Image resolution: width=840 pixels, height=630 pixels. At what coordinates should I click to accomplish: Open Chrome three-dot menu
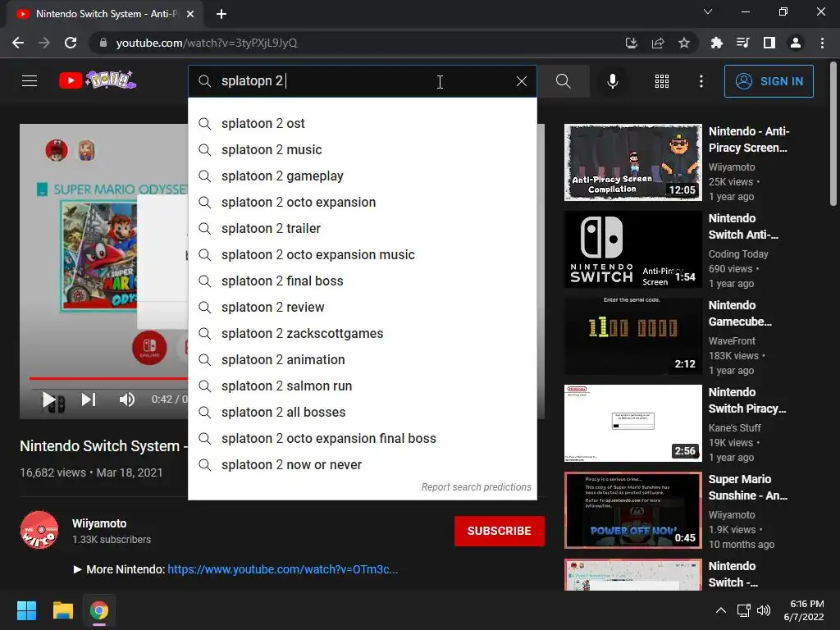(x=822, y=43)
